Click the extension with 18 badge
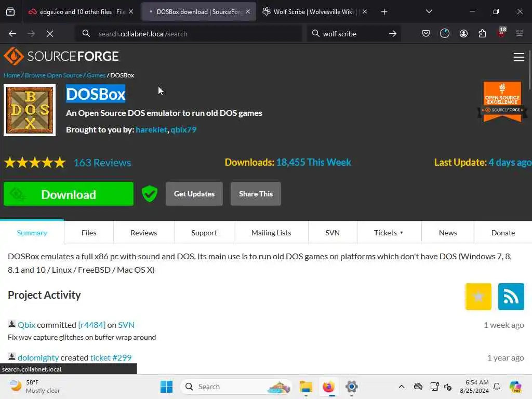 (x=501, y=33)
